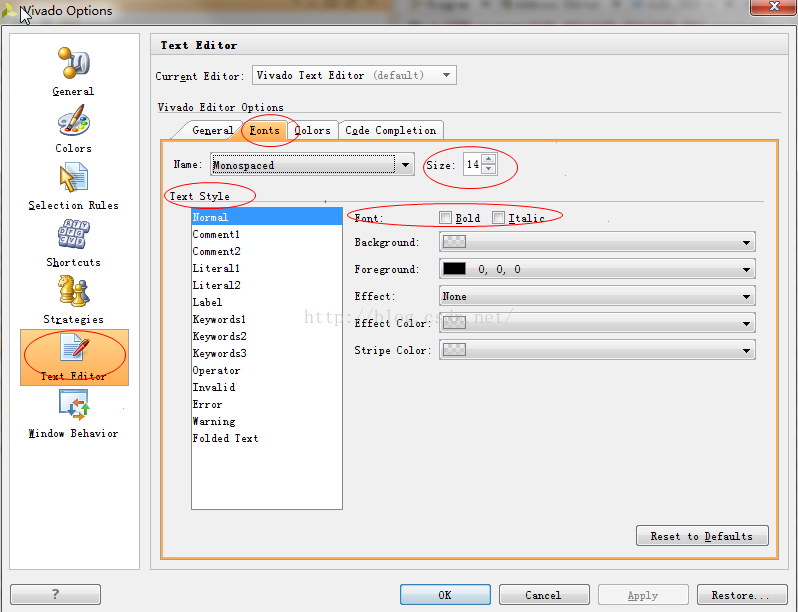798x612 pixels.
Task: Select Error text style
Action: [x=267, y=404]
